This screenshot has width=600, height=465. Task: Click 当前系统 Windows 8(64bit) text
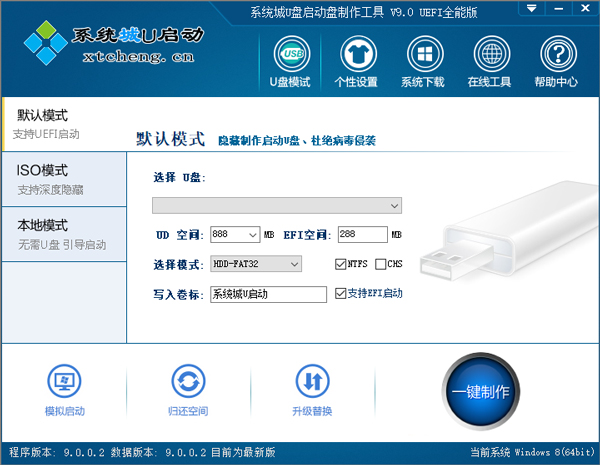click(533, 452)
